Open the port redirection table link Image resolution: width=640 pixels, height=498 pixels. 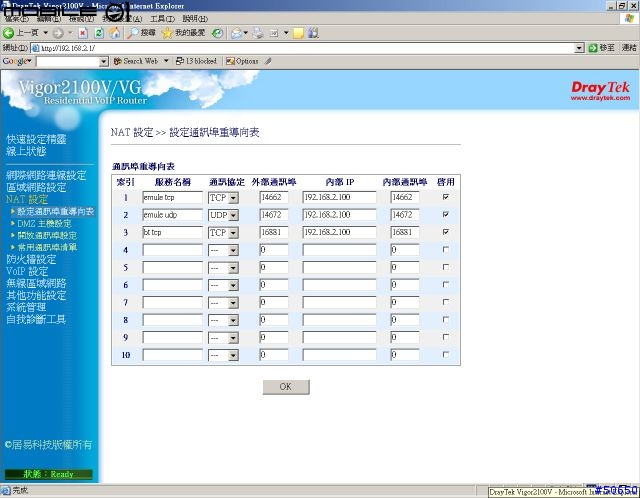[x=56, y=211]
